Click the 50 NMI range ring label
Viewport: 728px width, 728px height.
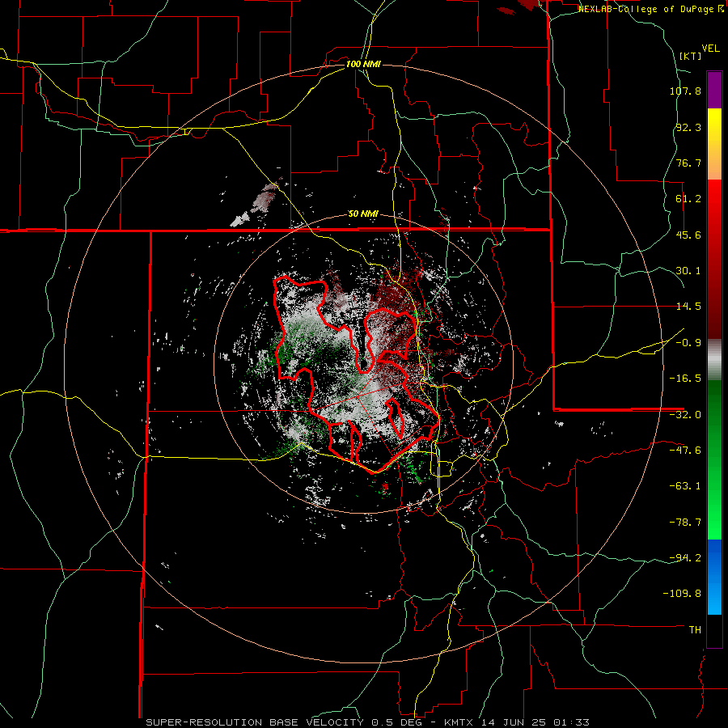(x=363, y=214)
